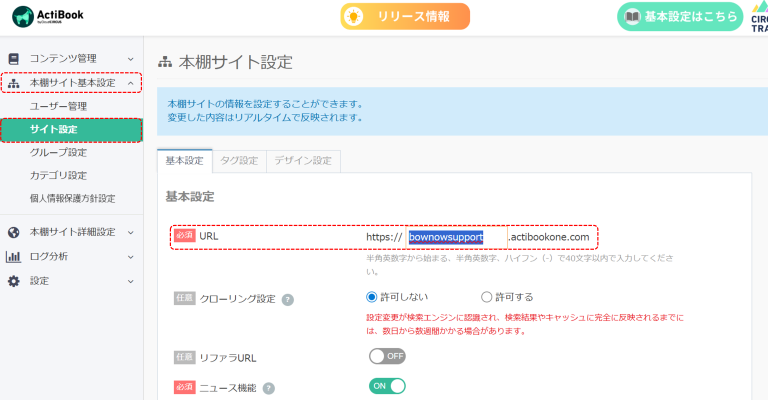Image resolution: width=768 pixels, height=400 pixels.
Task: Click 本棚サイト詳細設定 sidebar label
Action: pos(72,232)
